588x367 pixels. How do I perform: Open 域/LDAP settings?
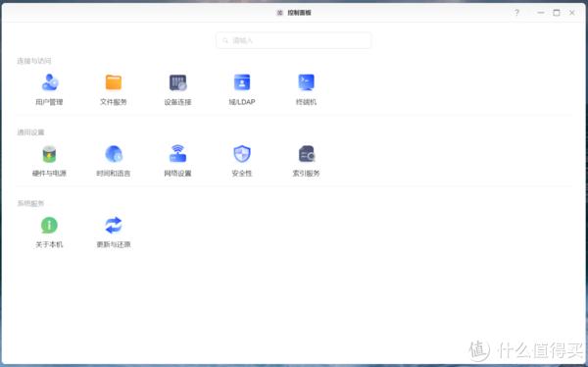242,89
